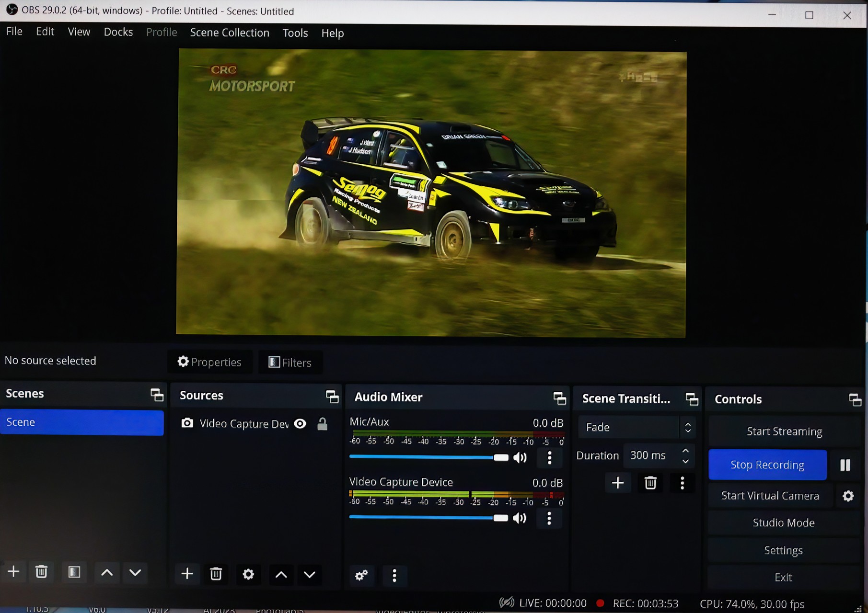
Task: Open source properties gear in Sources dock
Action: point(248,574)
